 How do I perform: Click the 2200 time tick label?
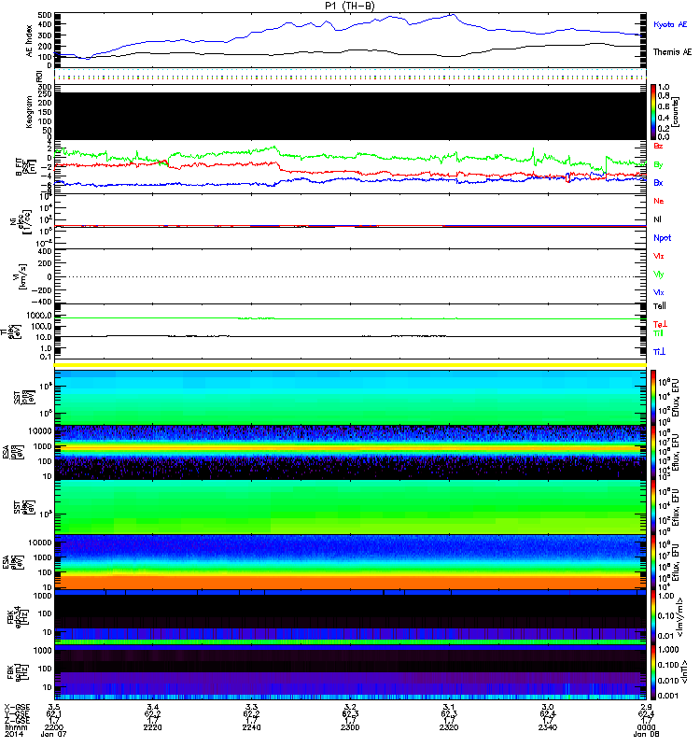(53, 727)
